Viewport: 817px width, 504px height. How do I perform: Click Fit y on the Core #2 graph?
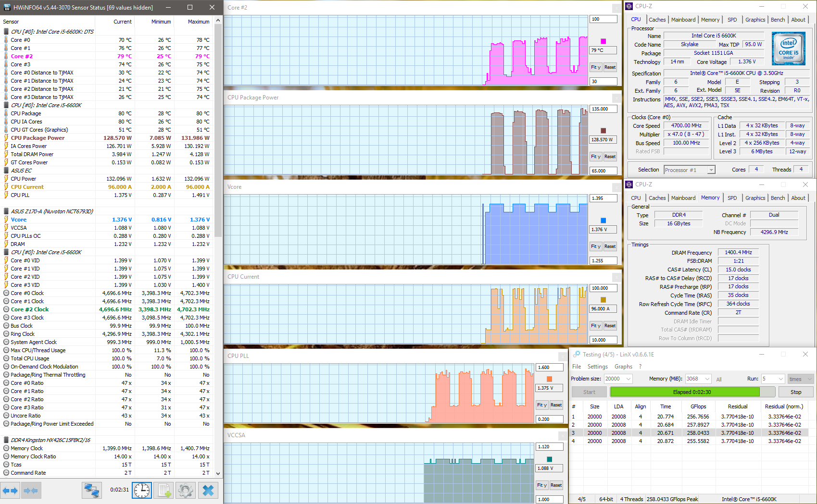pyautogui.click(x=596, y=67)
